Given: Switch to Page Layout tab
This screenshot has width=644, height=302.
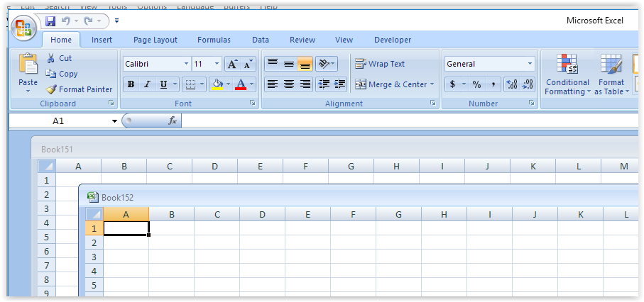Looking at the screenshot, I should click(155, 40).
